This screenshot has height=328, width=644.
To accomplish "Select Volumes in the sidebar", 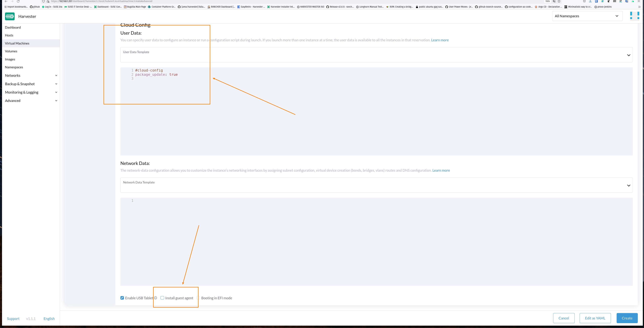I will [11, 51].
